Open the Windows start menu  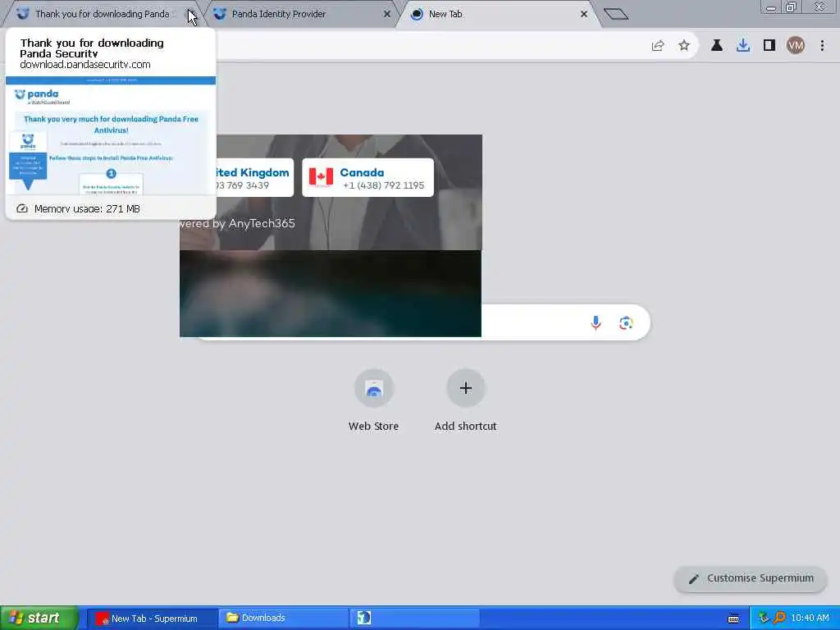(x=39, y=618)
